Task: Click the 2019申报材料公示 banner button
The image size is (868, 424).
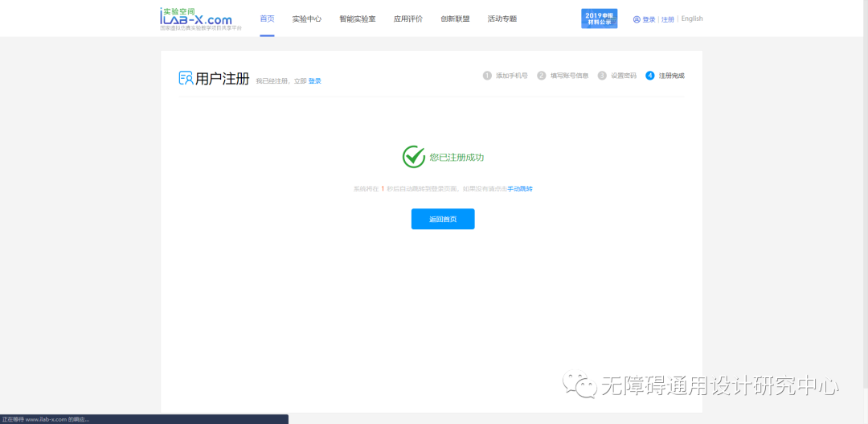Action: (x=599, y=19)
